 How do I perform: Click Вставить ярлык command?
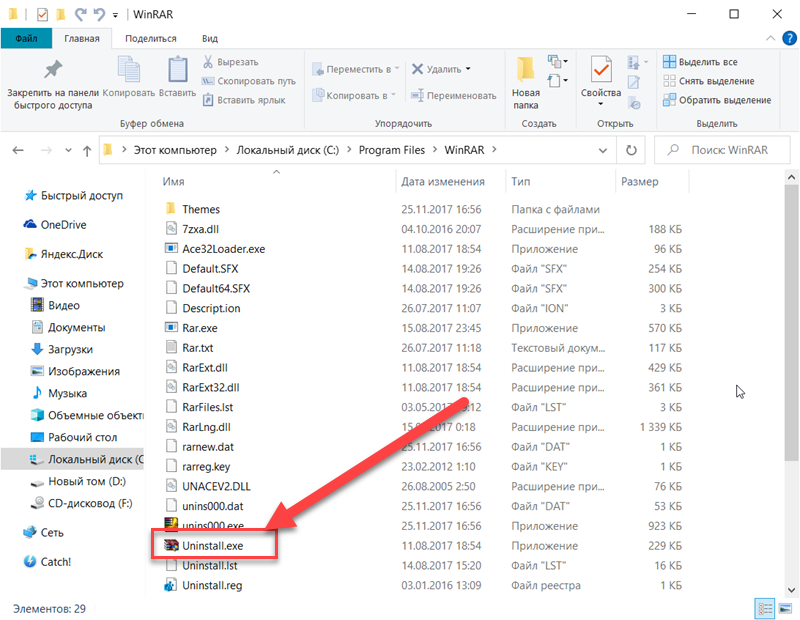(244, 100)
